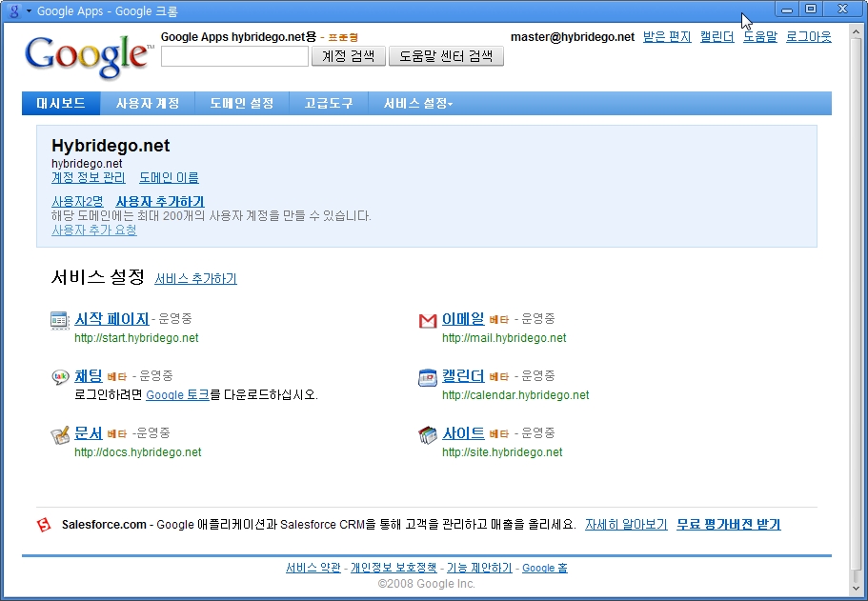
Task: Switch to the 고급도구 tab
Action: click(329, 104)
